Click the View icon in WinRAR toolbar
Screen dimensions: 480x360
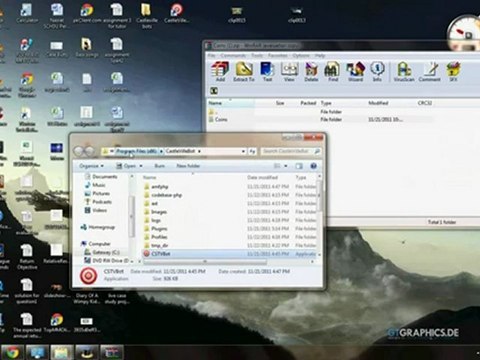coord(289,71)
